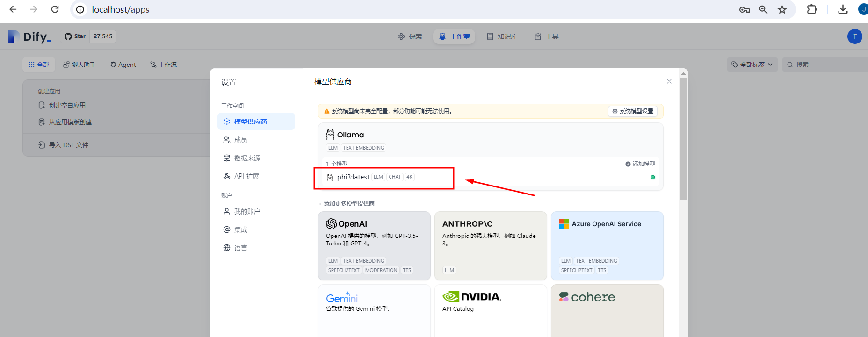868x337 pixels.
Task: Click the green status dot for phi3:latest
Action: pos(653,177)
